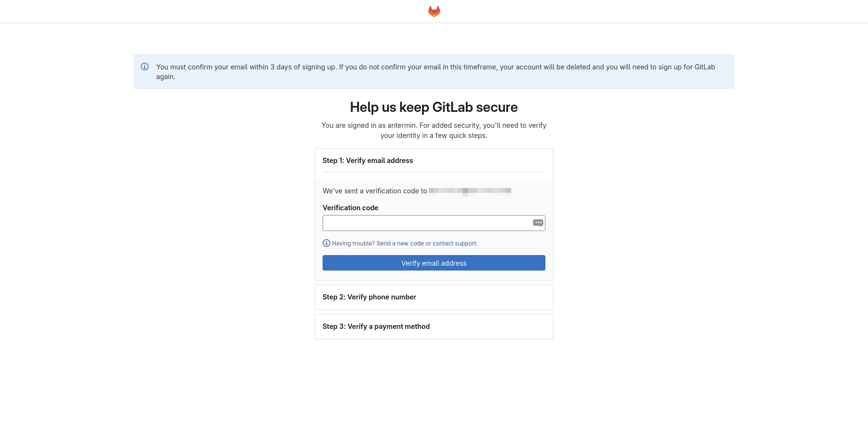Click the Verify email address button
This screenshot has width=868, height=434.
[434, 263]
